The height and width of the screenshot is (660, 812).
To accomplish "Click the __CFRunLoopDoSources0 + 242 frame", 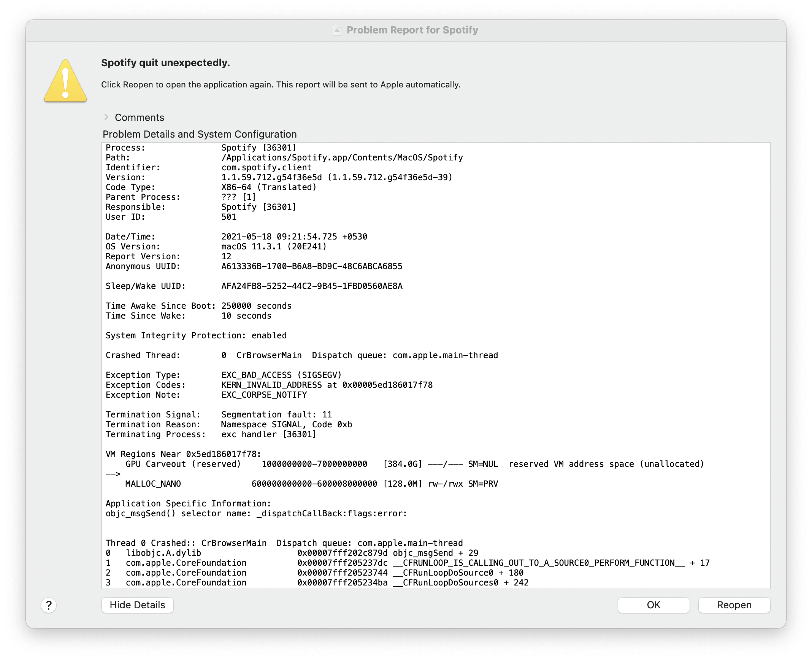I will click(317, 582).
